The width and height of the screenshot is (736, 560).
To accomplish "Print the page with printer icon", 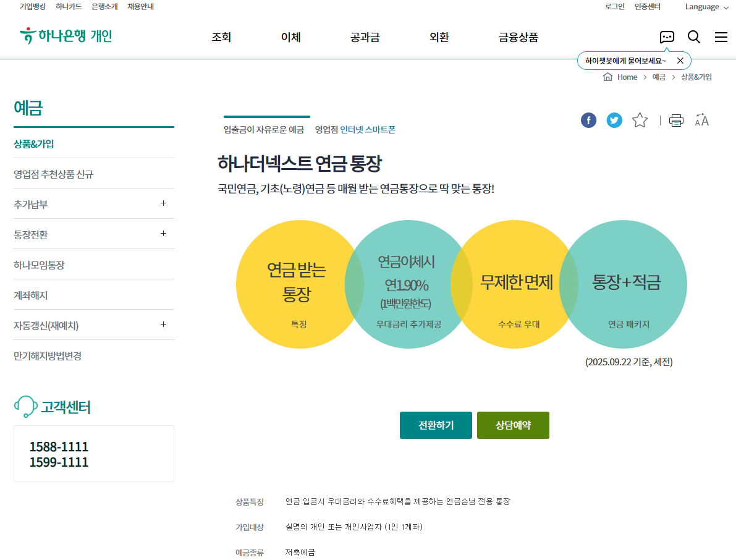I will pos(676,121).
